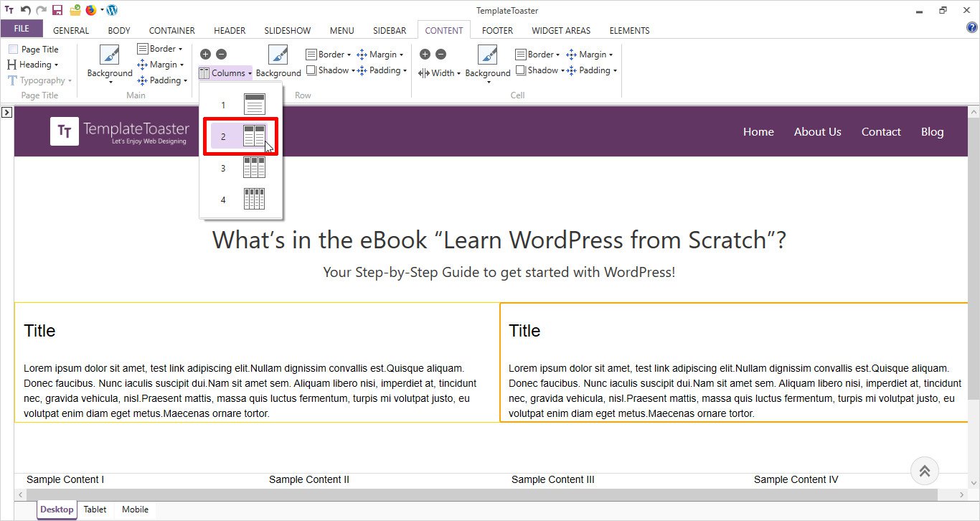Click the About Us navigation link

click(x=817, y=131)
